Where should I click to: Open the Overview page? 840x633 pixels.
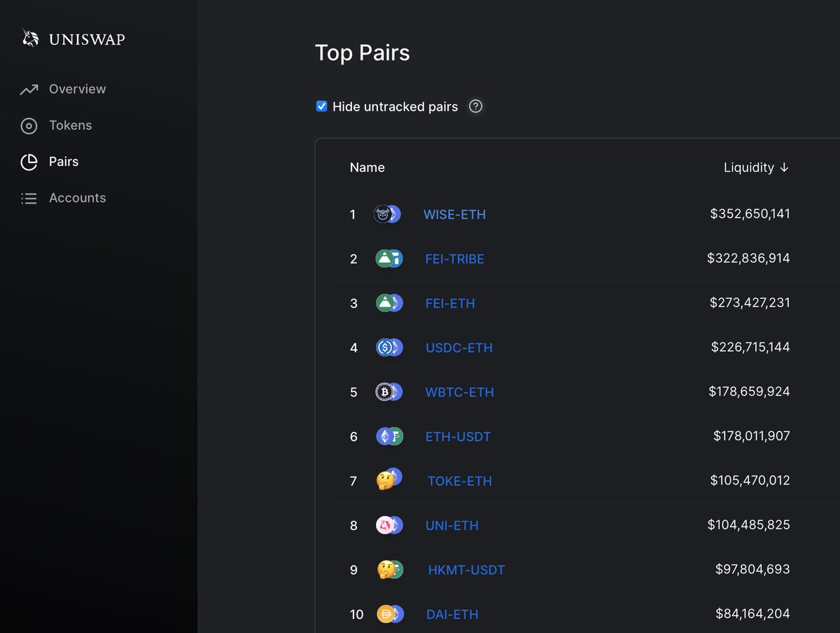click(x=77, y=89)
